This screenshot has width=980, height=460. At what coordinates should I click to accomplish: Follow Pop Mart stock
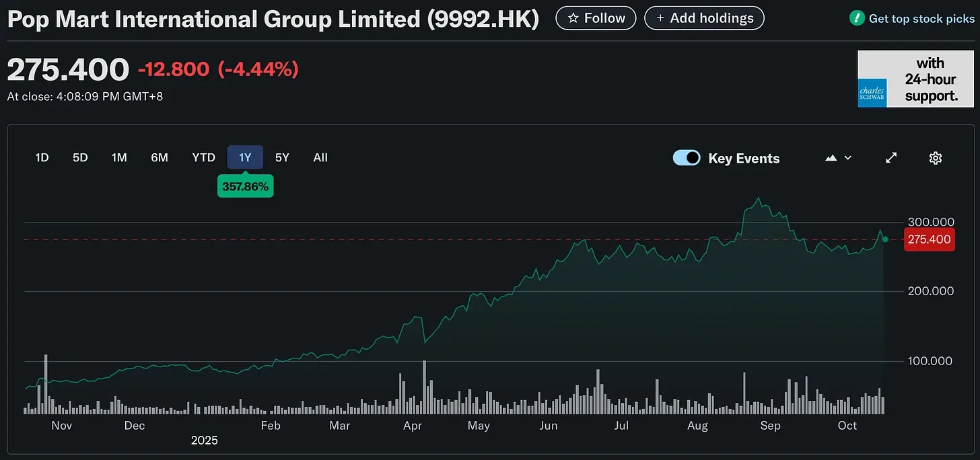[x=596, y=18]
